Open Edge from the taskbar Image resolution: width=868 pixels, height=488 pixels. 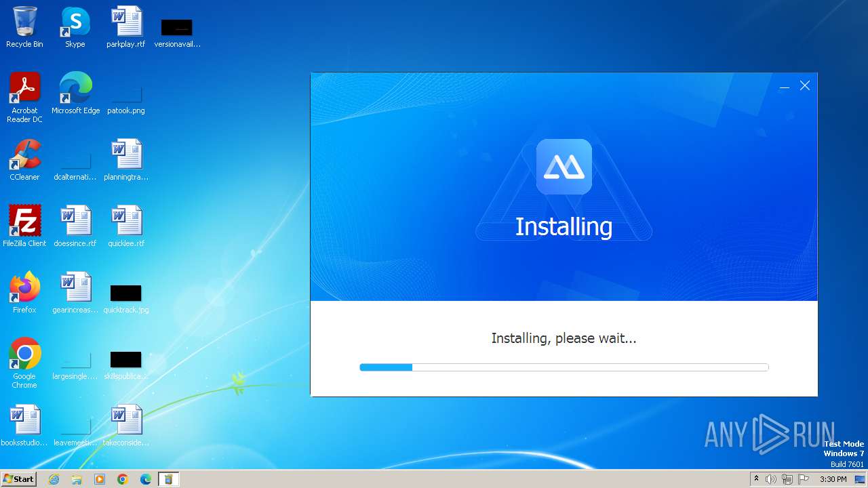click(x=146, y=479)
